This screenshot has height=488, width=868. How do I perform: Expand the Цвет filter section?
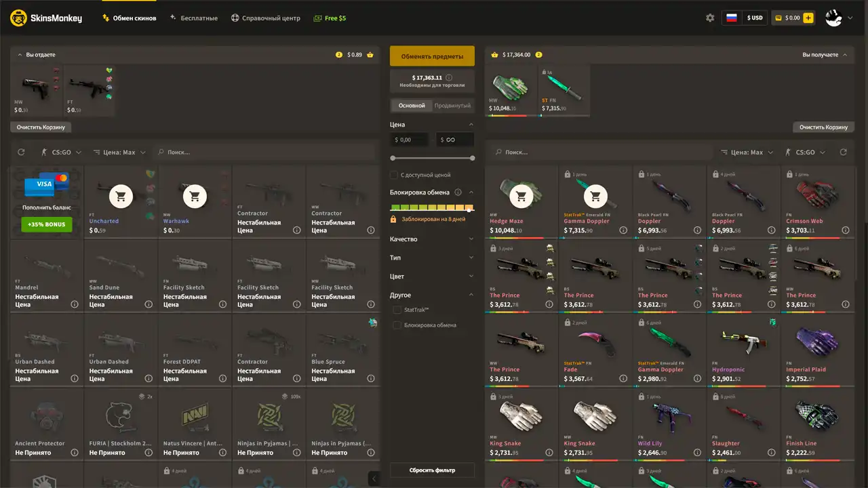pyautogui.click(x=432, y=277)
